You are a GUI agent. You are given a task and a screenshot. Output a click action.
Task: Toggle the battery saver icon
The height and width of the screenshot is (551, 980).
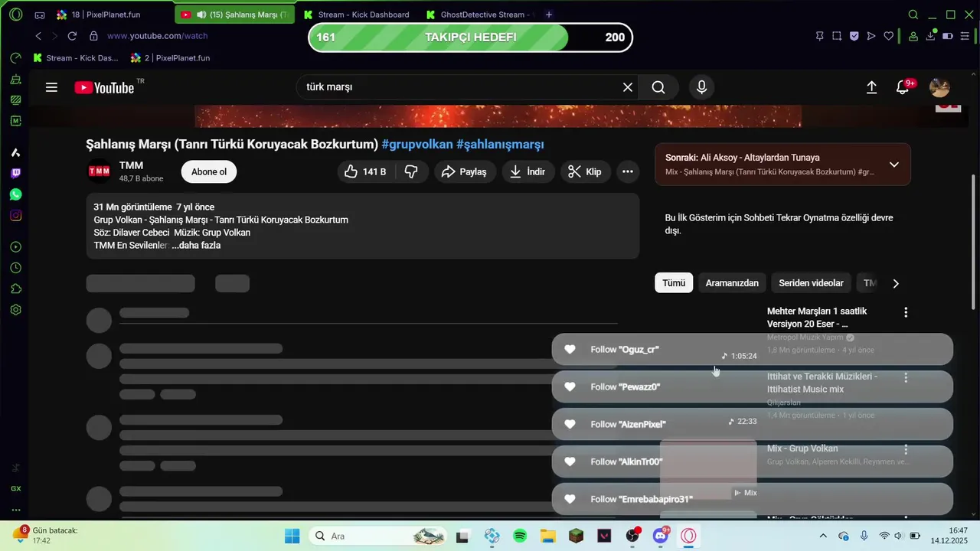[x=948, y=36]
